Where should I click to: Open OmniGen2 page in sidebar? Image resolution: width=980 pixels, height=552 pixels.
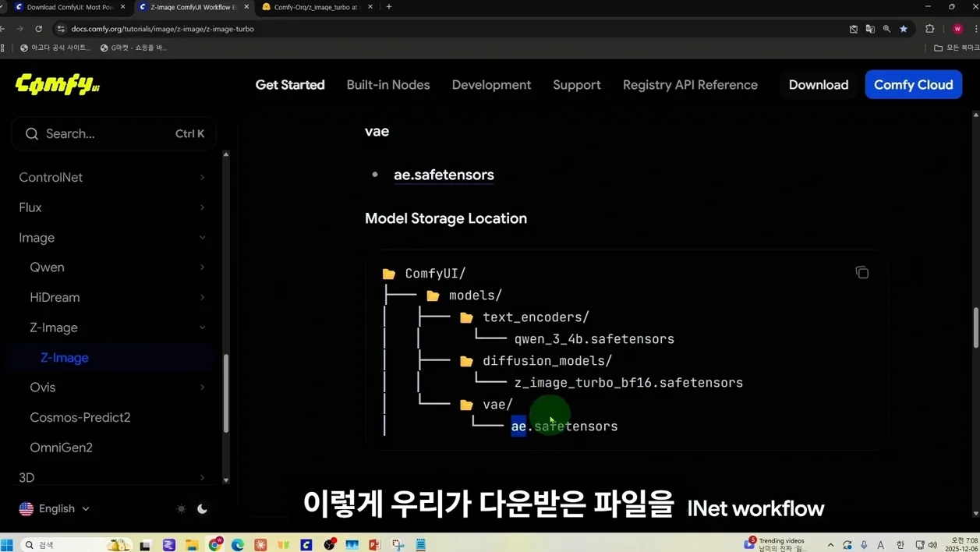[x=61, y=447]
